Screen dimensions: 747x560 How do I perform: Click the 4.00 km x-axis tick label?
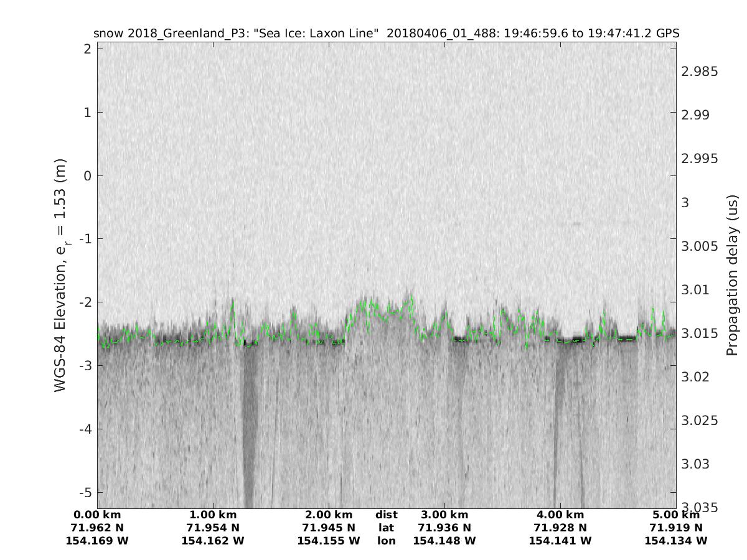(560, 515)
